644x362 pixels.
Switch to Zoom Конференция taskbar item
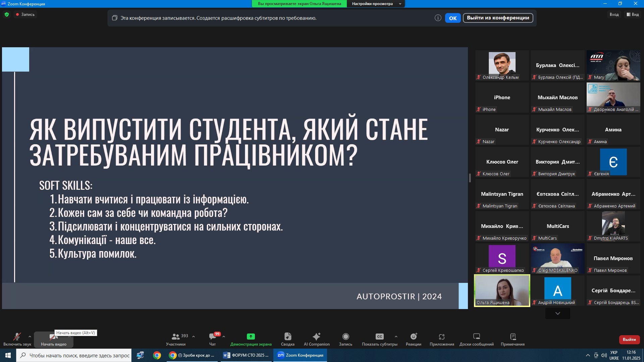300,355
